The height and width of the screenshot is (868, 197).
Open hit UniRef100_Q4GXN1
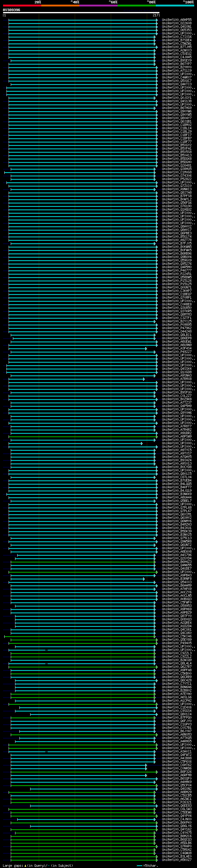(177, 26)
